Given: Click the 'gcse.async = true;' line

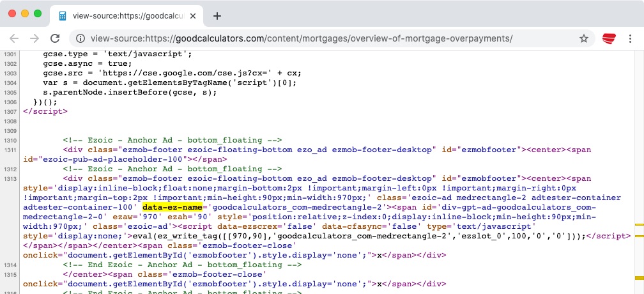Looking at the screenshot, I should pos(88,64).
